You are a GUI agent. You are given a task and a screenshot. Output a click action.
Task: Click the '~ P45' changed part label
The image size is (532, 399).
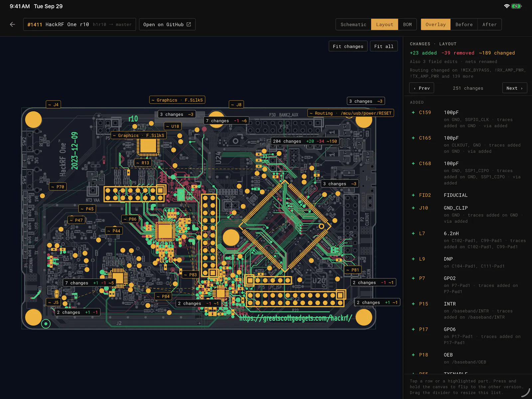pos(87,208)
